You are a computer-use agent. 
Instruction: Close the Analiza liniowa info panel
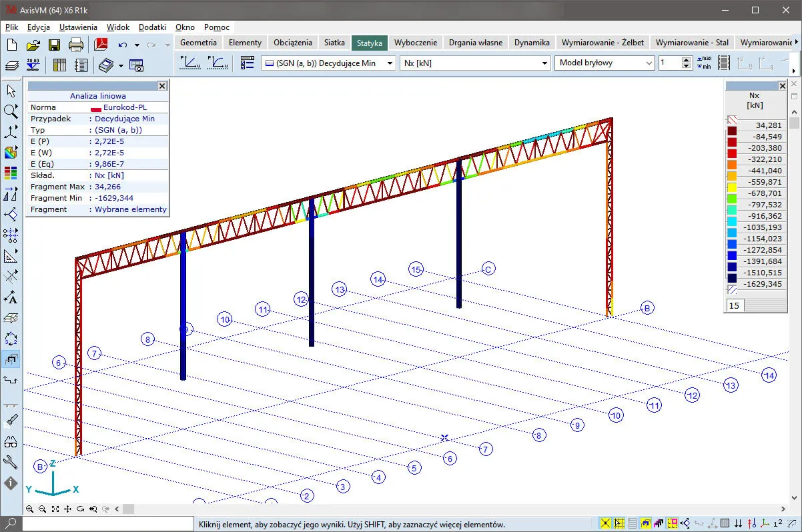pyautogui.click(x=162, y=86)
